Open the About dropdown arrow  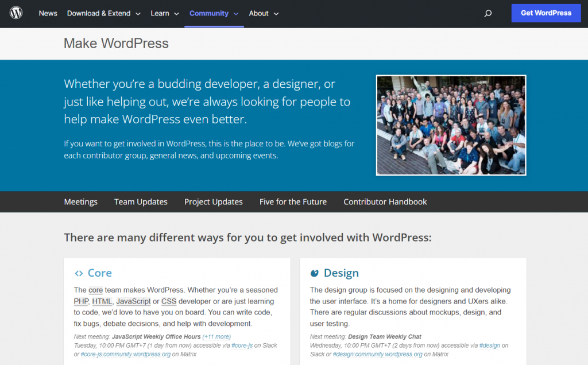[x=276, y=13]
